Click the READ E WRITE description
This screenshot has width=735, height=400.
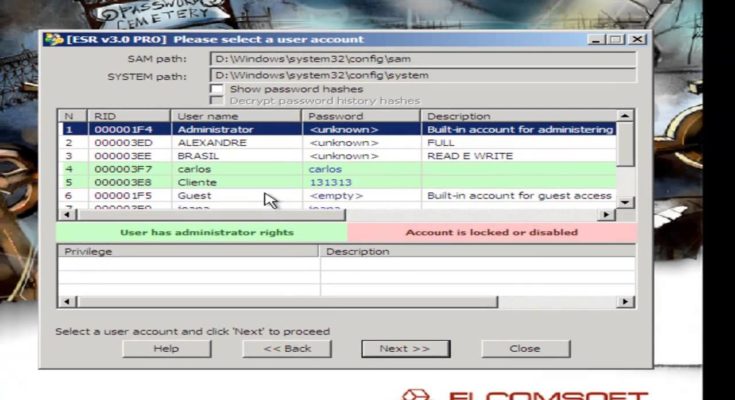pyautogui.click(x=470, y=156)
